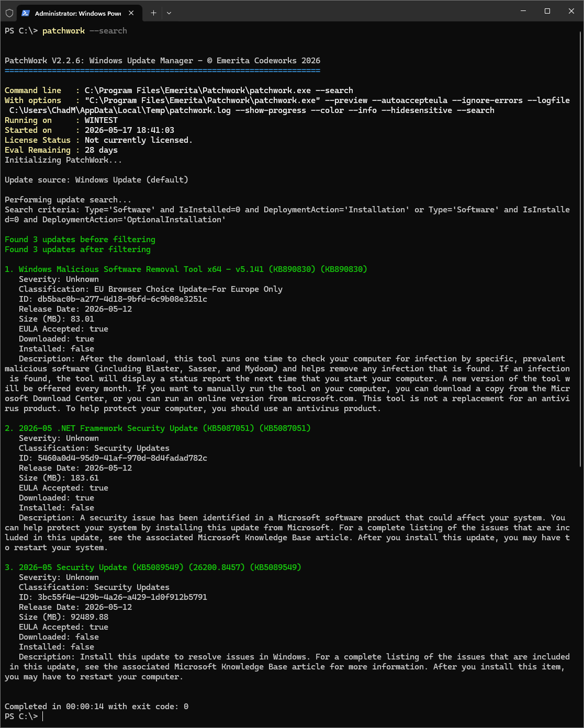
Task: Click the 'Command line' label
Action: coord(33,90)
